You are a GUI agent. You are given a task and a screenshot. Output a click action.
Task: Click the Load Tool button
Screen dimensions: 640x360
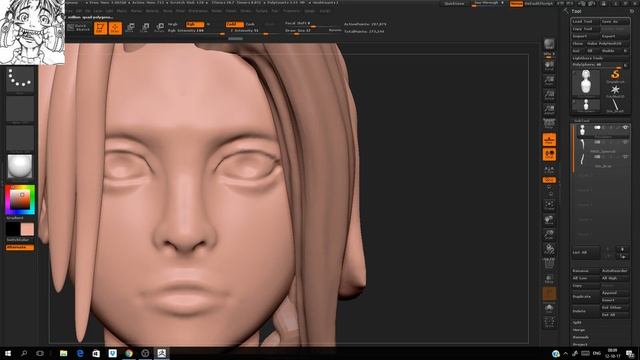pos(585,21)
